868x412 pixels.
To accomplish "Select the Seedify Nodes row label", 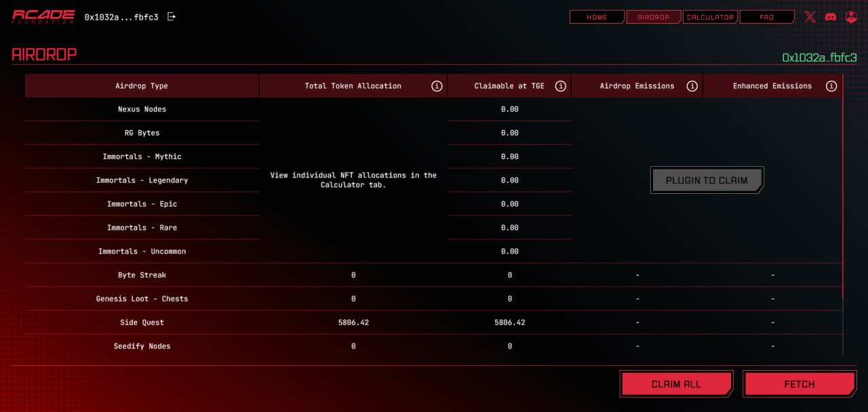I will point(142,346).
